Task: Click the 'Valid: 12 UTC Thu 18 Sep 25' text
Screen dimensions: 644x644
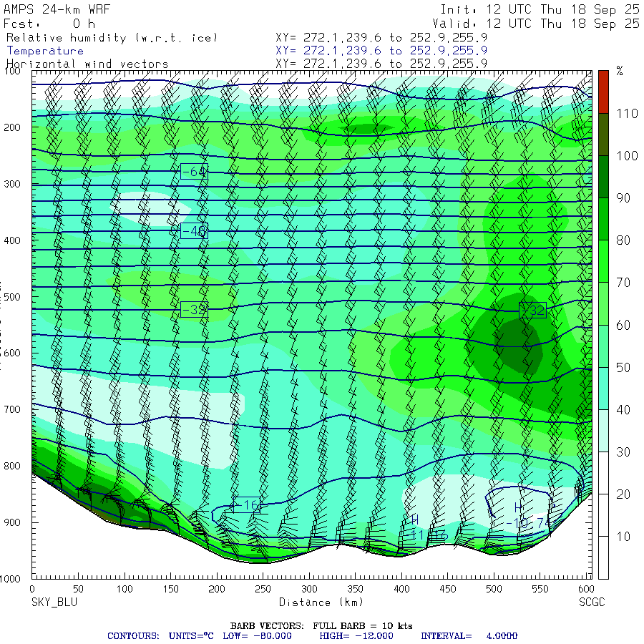Action: (x=535, y=24)
